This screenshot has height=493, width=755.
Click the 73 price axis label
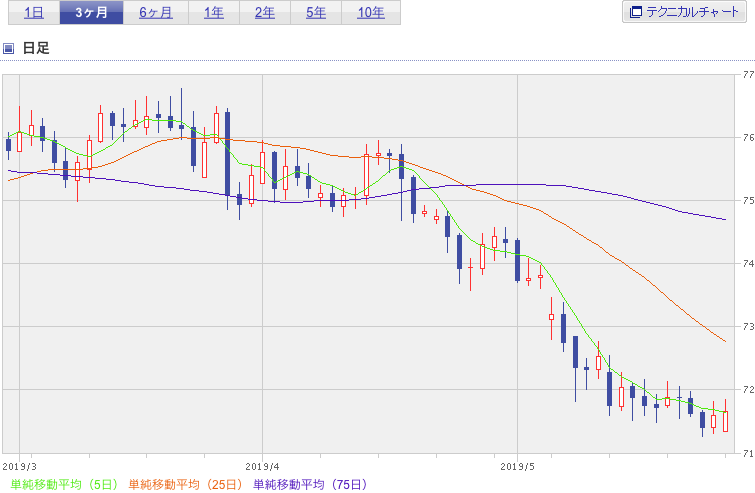pyautogui.click(x=748, y=326)
